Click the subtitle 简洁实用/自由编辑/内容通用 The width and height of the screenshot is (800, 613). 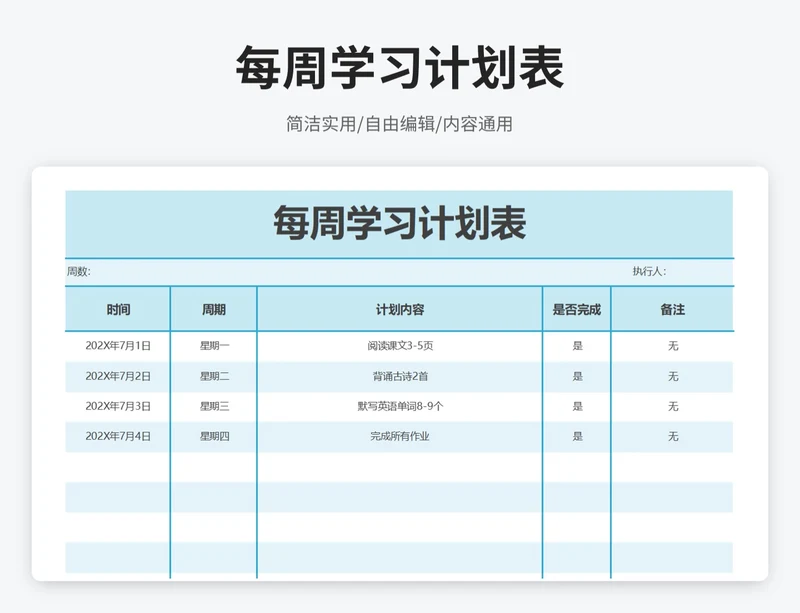(x=399, y=124)
